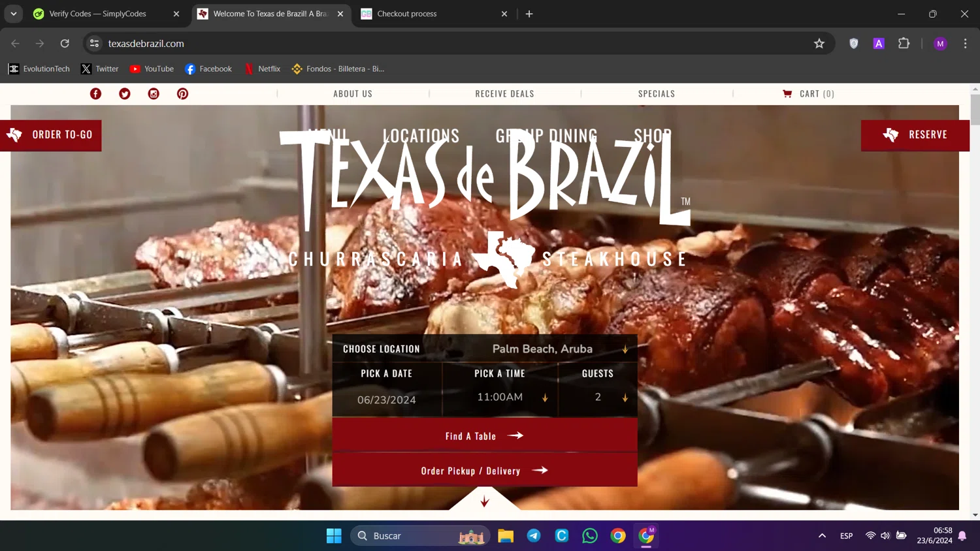The image size is (980, 551).
Task: Open the Chrome profile avatar M
Action: (x=940, y=44)
